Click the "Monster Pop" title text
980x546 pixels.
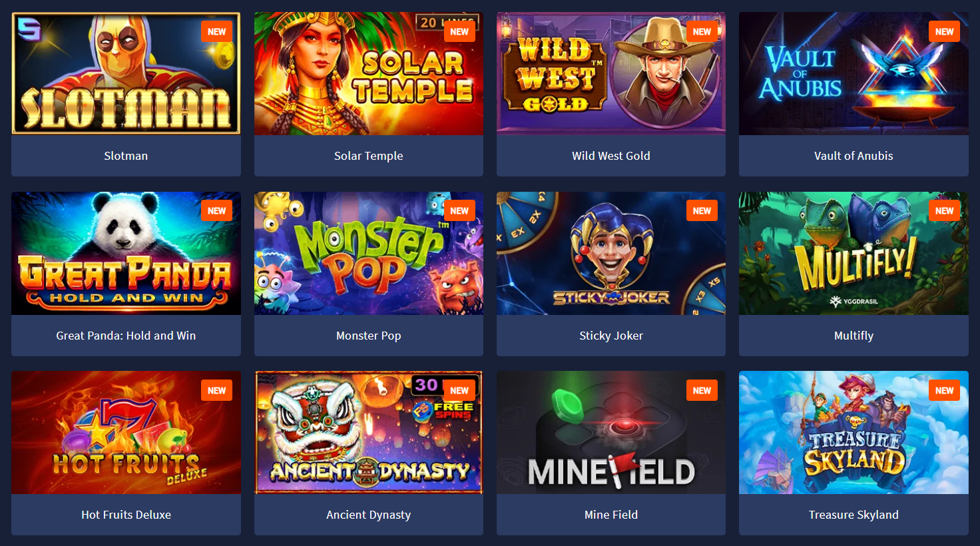[x=368, y=336]
